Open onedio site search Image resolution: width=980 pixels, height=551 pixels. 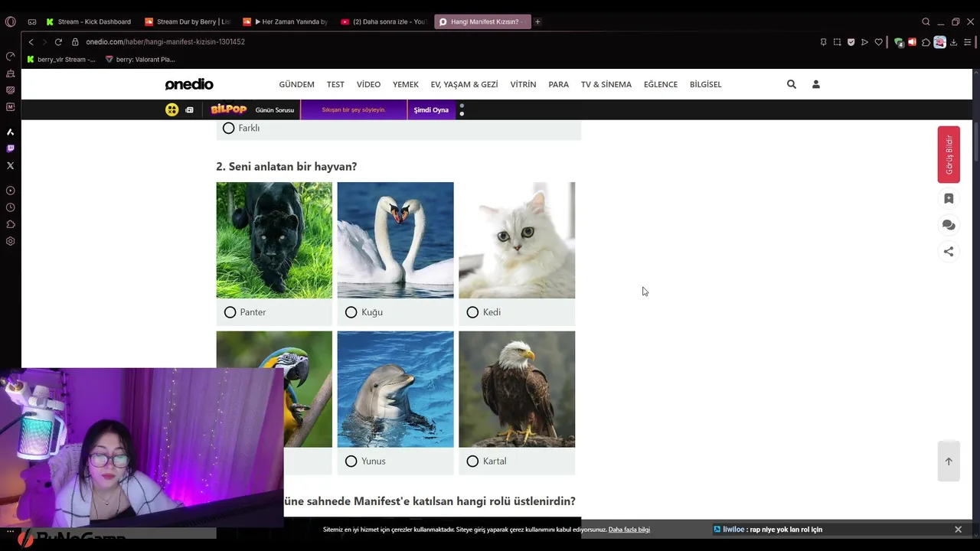792,84
